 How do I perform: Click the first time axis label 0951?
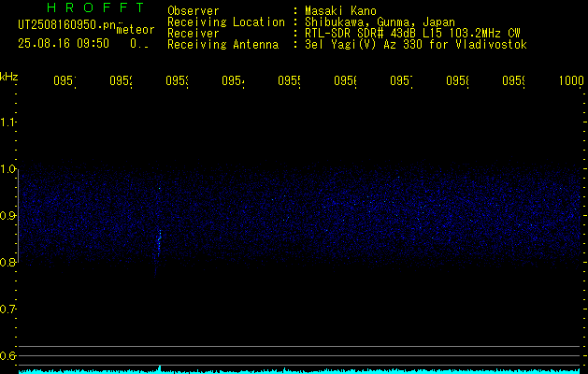pyautogui.click(x=65, y=80)
